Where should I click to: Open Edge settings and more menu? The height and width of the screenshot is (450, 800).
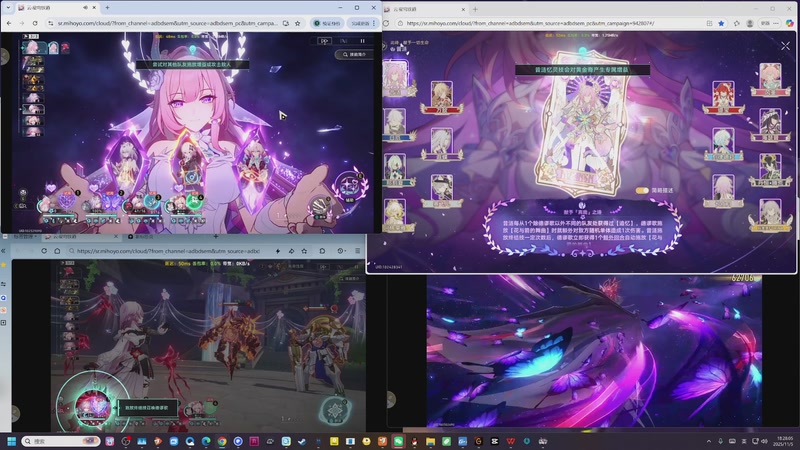[x=776, y=23]
